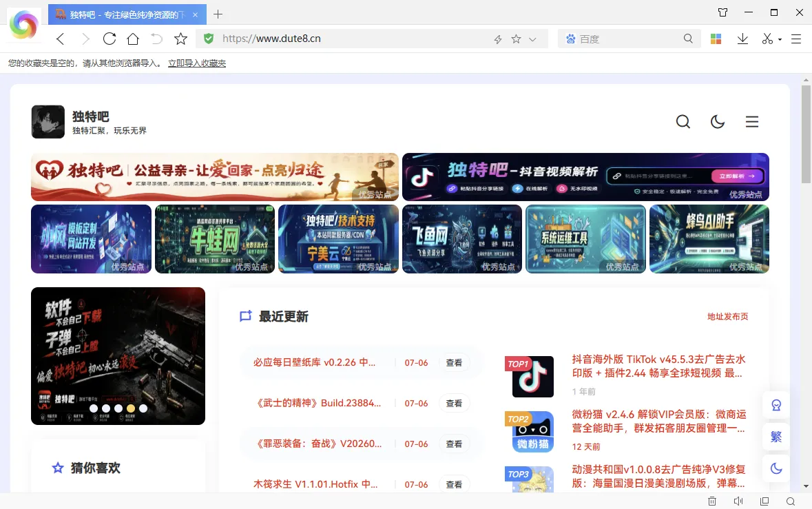Expand the screenshot tool dropdown arrow
The height and width of the screenshot is (509, 812).
click(x=780, y=39)
